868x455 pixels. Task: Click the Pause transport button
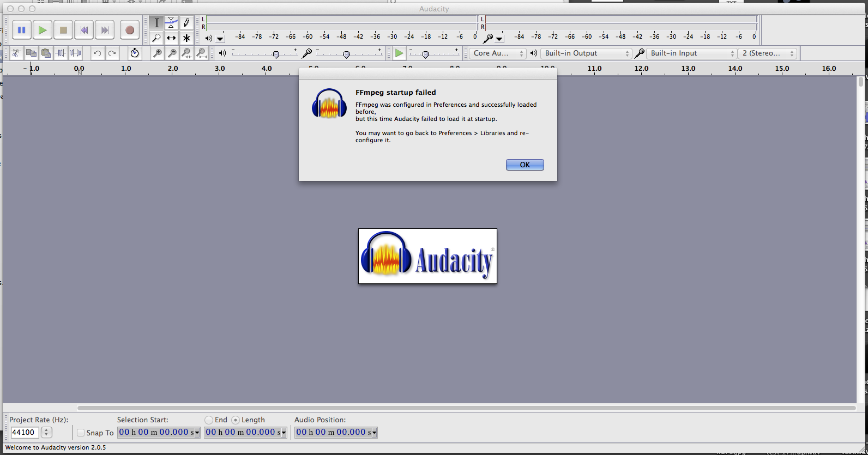pyautogui.click(x=21, y=30)
